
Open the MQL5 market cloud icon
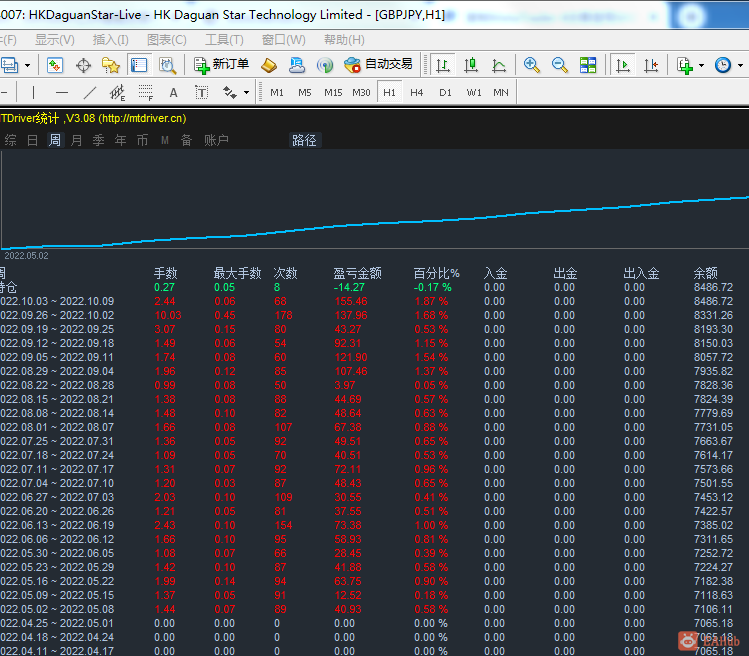[x=297, y=65]
